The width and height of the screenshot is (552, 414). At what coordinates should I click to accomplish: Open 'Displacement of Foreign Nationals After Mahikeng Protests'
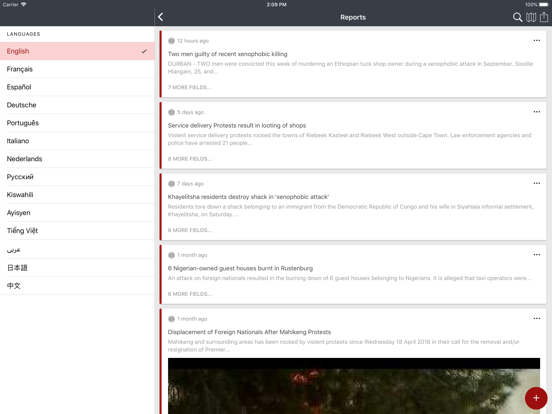click(249, 332)
